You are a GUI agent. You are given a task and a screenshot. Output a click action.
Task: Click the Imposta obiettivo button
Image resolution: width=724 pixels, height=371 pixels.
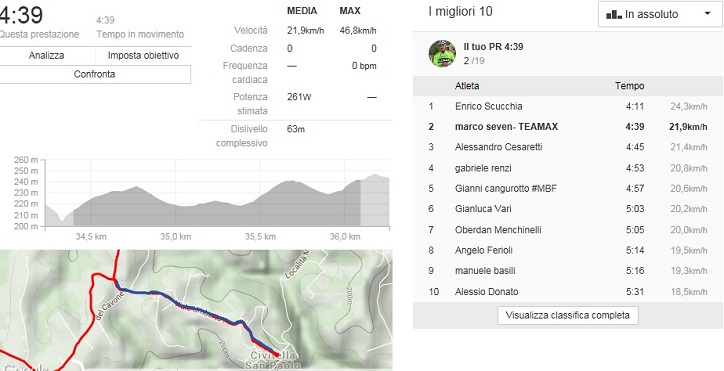pos(143,56)
